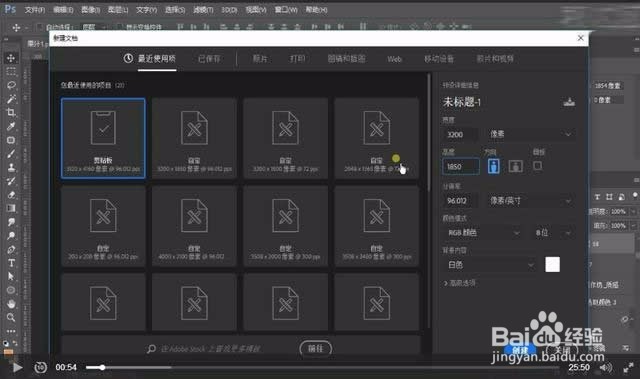
Task: Select the Move tool
Action: [x=11, y=58]
